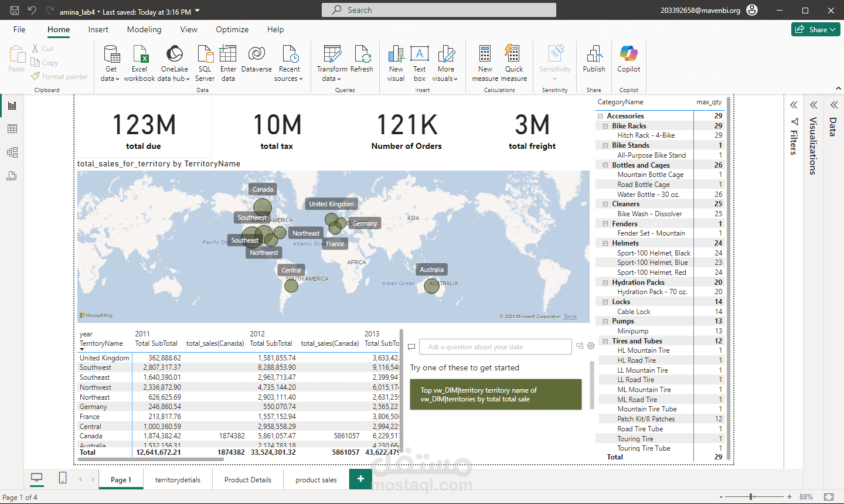
Task: Open the Get data source menu
Action: click(x=110, y=63)
